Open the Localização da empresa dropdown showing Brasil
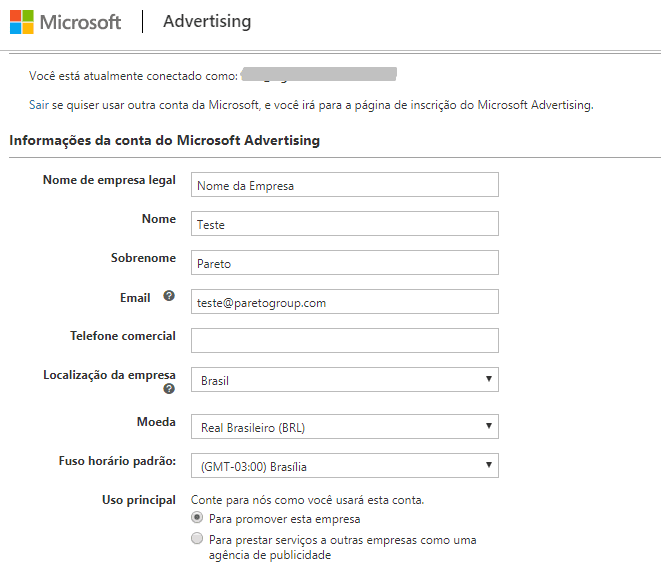 click(x=345, y=379)
